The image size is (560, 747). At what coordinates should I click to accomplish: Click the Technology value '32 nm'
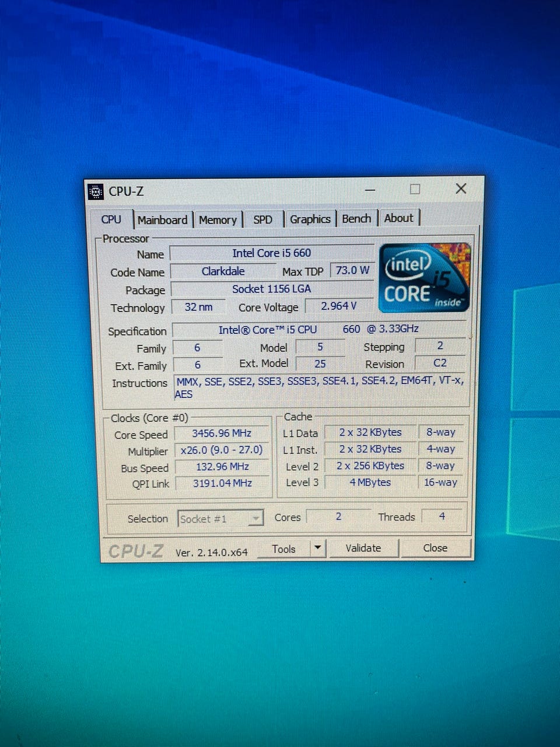pyautogui.click(x=198, y=307)
